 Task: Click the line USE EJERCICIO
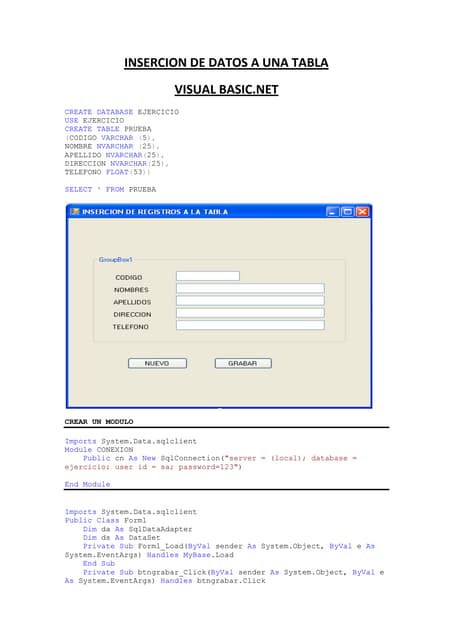tap(94, 120)
